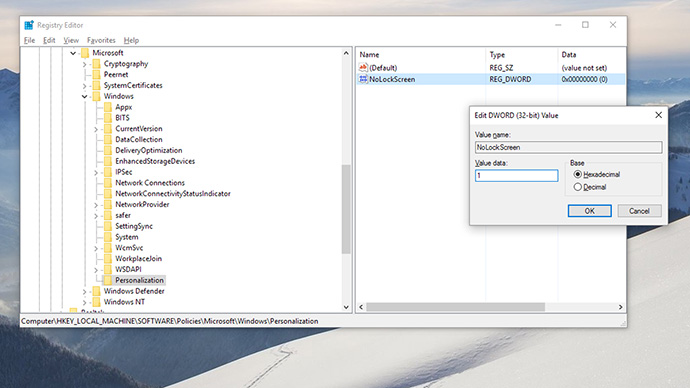The height and width of the screenshot is (388, 690).
Task: Select the Decimal base option
Action: point(578,187)
